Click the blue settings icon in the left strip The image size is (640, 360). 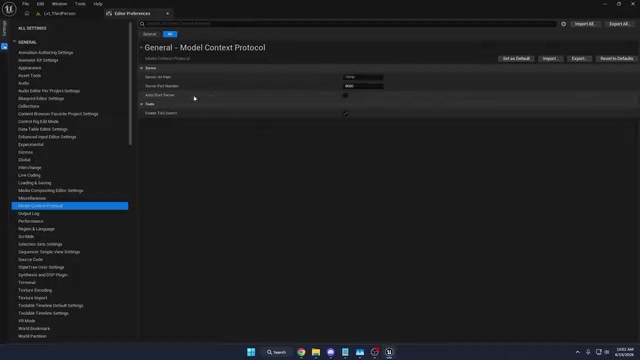click(x=4, y=47)
